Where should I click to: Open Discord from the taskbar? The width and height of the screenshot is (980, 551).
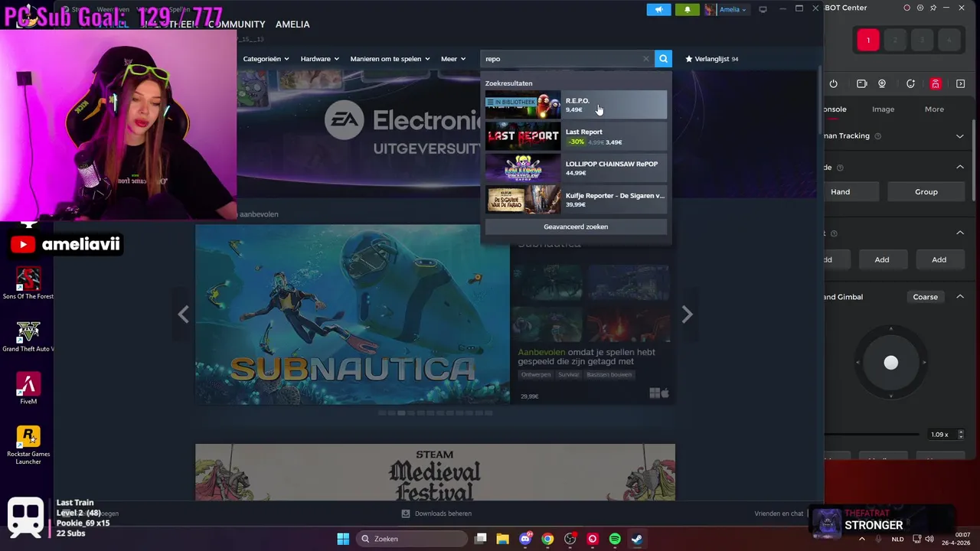(525, 539)
